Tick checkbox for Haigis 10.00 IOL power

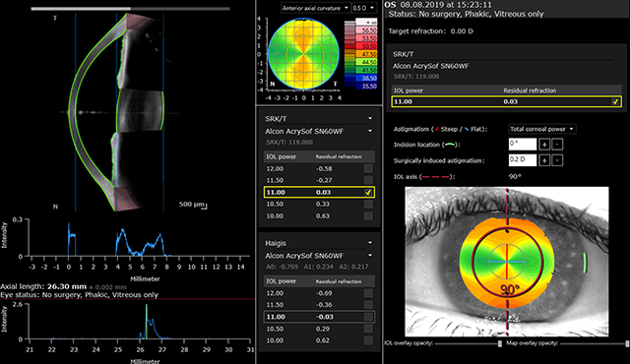[x=368, y=340]
